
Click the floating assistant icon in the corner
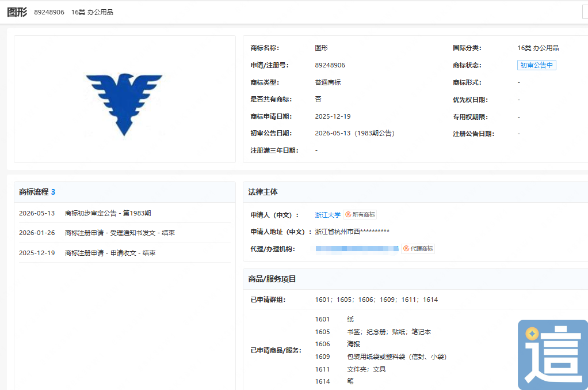coord(553,355)
